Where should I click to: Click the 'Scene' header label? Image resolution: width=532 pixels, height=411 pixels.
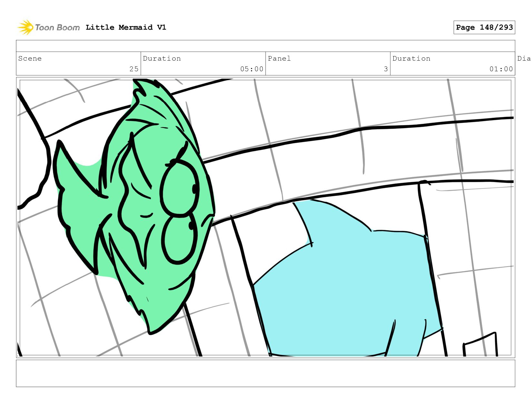pyautogui.click(x=30, y=58)
